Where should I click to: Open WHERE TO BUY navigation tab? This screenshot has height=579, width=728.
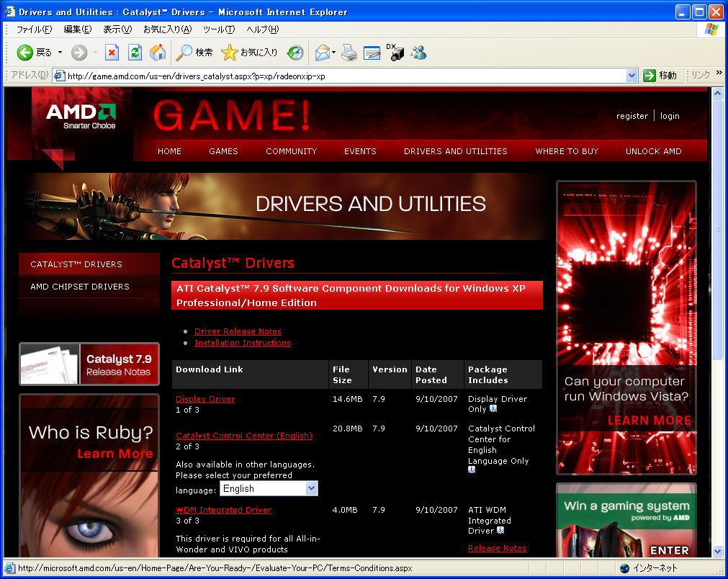pos(567,151)
